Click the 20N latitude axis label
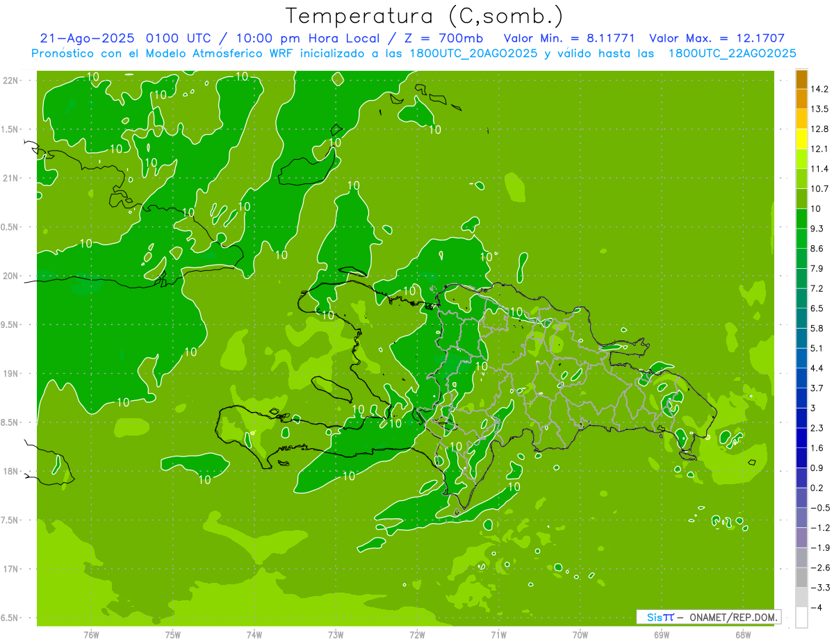The height and width of the screenshot is (644, 834). point(10,276)
